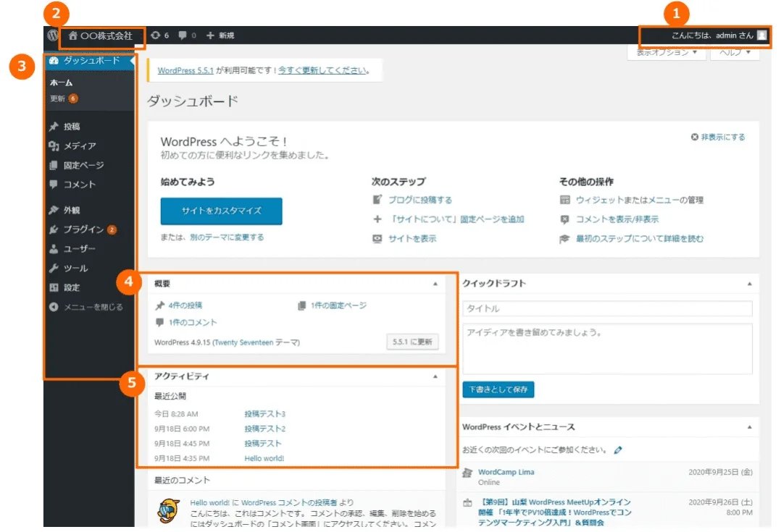This screenshot has width=781, height=532.
Task: Click the house icon beside 〇〇株式会社
Action: (x=73, y=35)
